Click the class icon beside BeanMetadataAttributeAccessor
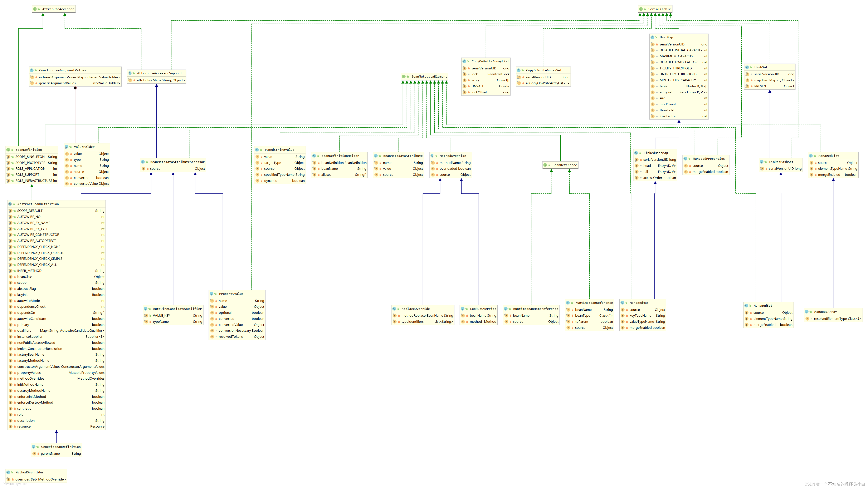 (x=143, y=162)
